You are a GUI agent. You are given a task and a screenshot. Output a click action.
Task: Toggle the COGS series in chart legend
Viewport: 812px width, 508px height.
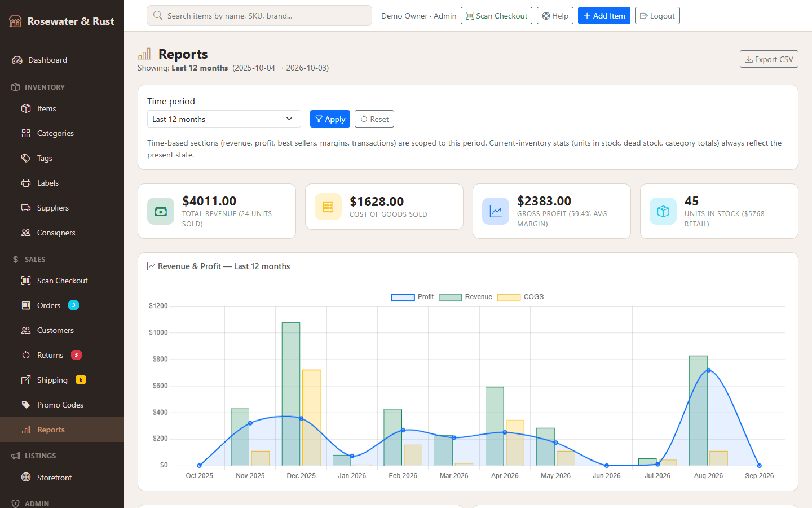520,297
